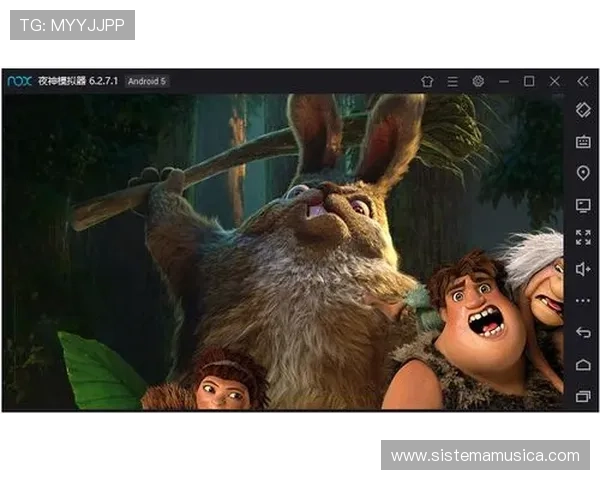This screenshot has width=600, height=480.
Task: Expand more tools three-dot menu
Action: click(x=583, y=300)
